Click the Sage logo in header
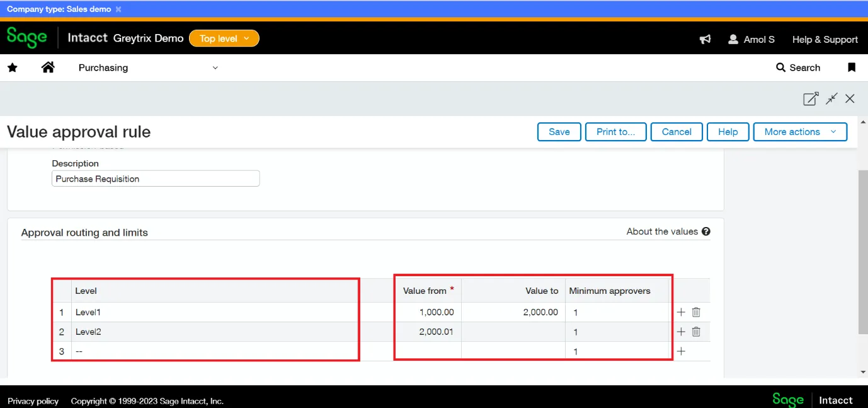Screen dimensions: 868x408 pos(27,38)
